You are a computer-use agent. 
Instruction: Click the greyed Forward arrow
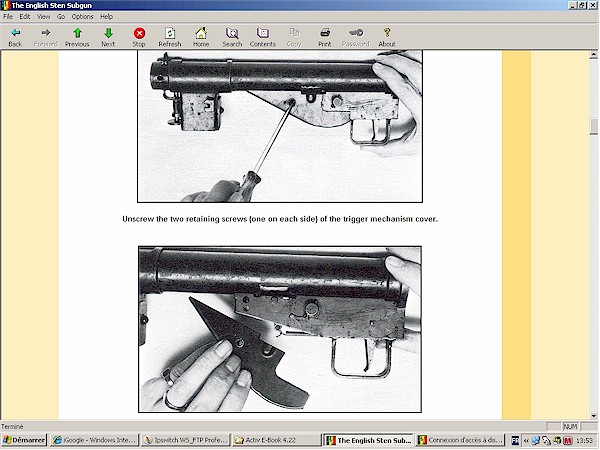tap(46, 37)
